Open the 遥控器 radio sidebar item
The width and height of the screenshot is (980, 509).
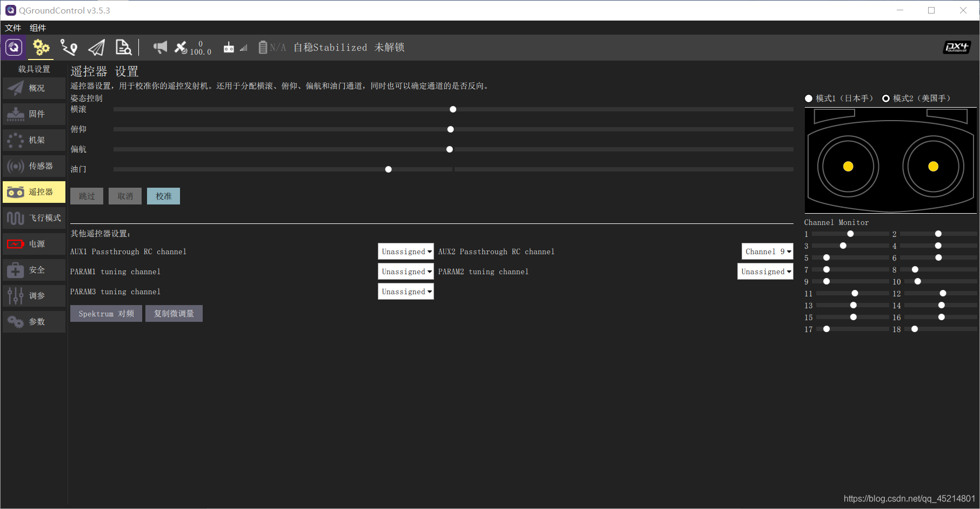pos(34,192)
